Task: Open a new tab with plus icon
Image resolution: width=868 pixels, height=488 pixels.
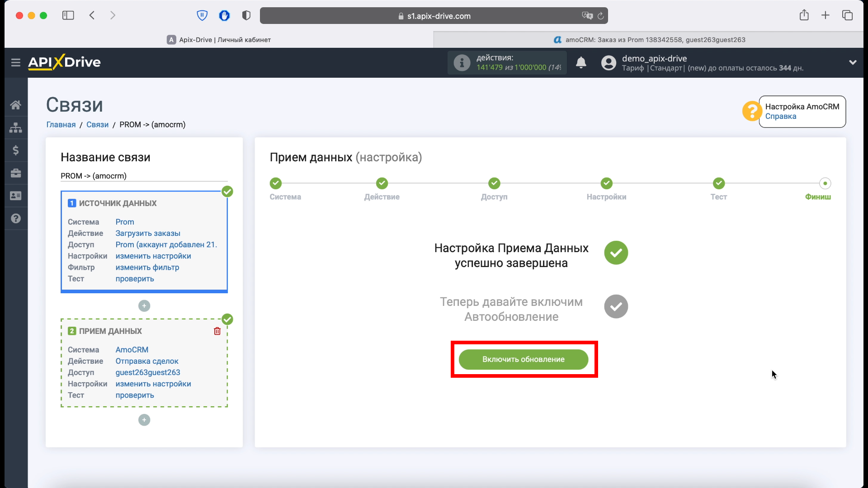Action: (826, 15)
